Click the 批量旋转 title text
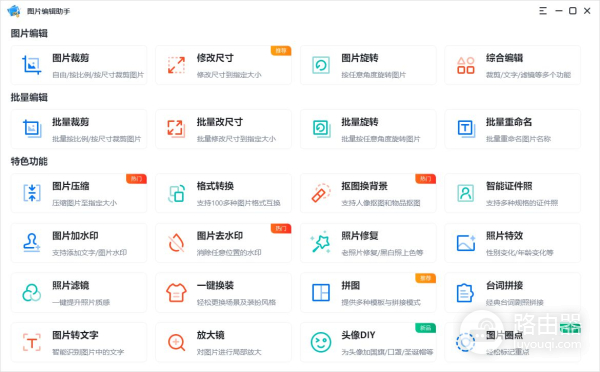Image resolution: width=600 pixels, height=372 pixels. point(360,122)
